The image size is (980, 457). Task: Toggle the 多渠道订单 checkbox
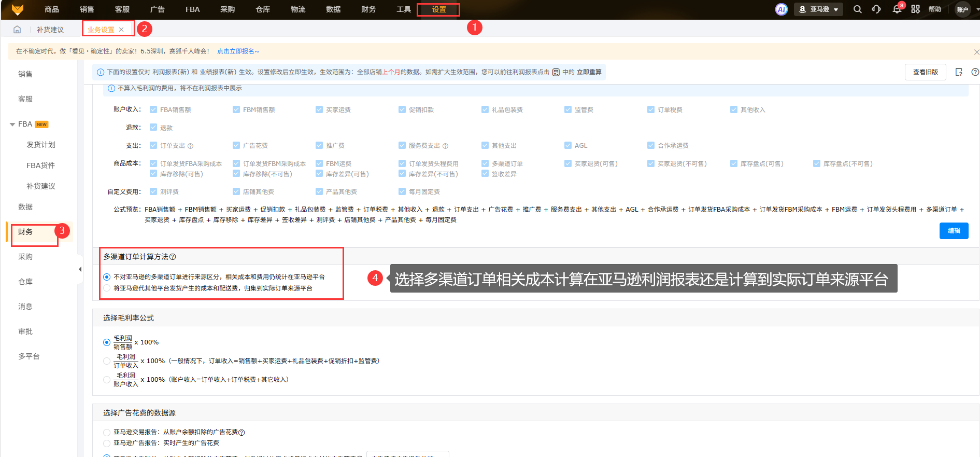coord(485,163)
